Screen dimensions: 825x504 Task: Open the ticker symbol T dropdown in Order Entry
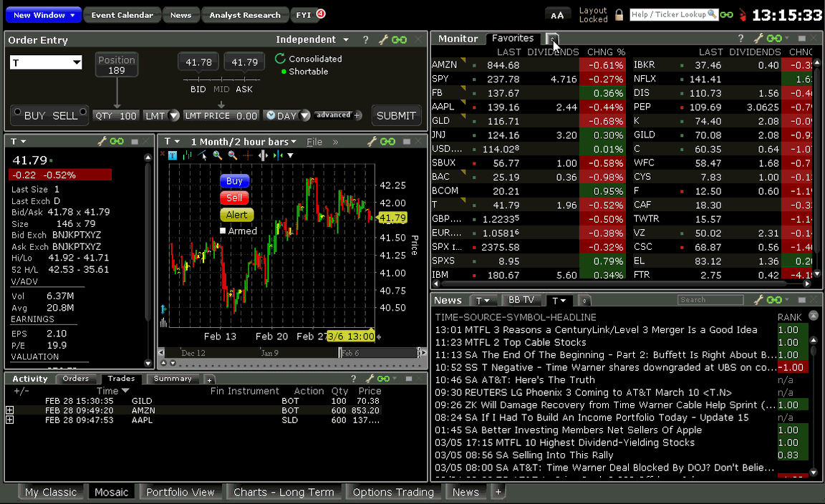coord(77,63)
